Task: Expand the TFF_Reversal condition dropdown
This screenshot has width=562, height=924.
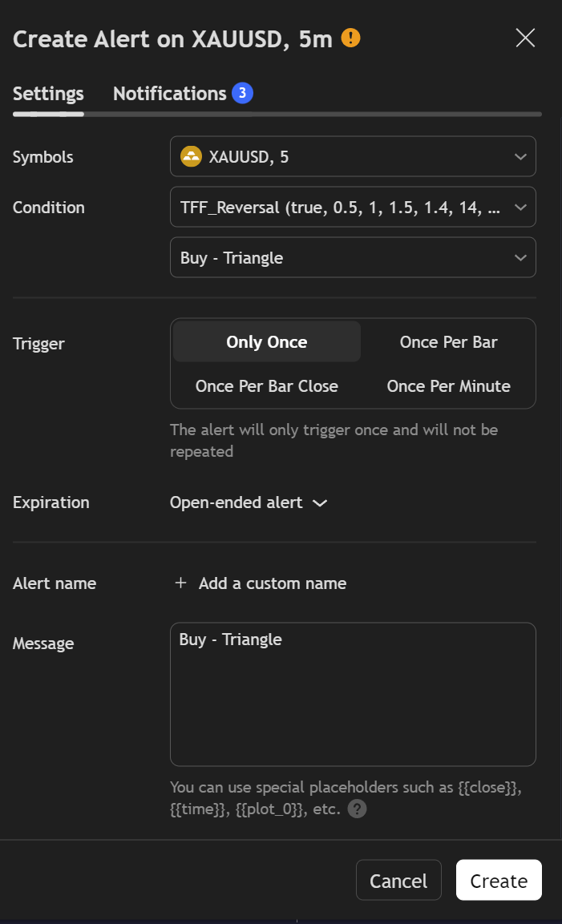Action: pyautogui.click(x=353, y=207)
